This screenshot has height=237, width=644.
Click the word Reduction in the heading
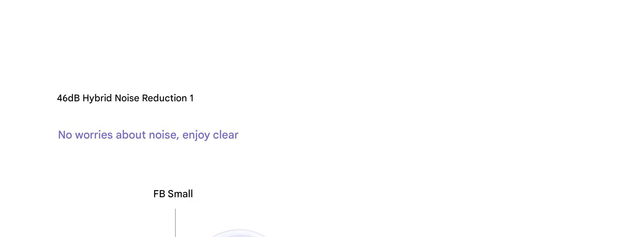164,98
